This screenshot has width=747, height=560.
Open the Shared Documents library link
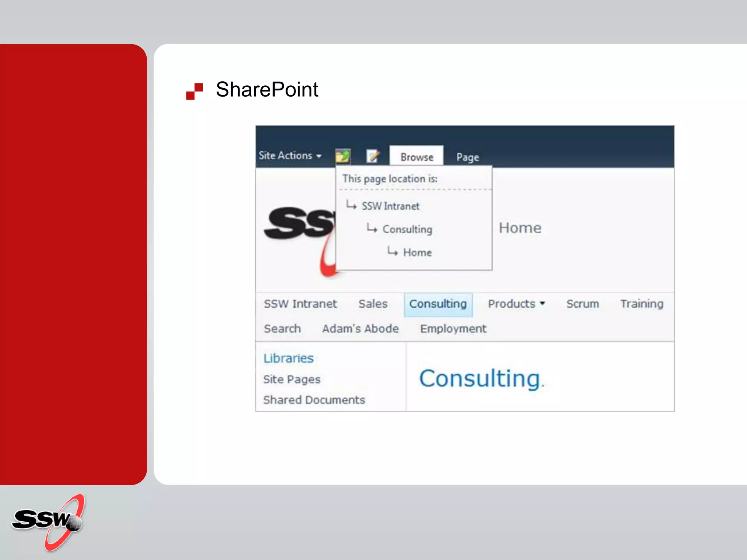click(x=314, y=400)
